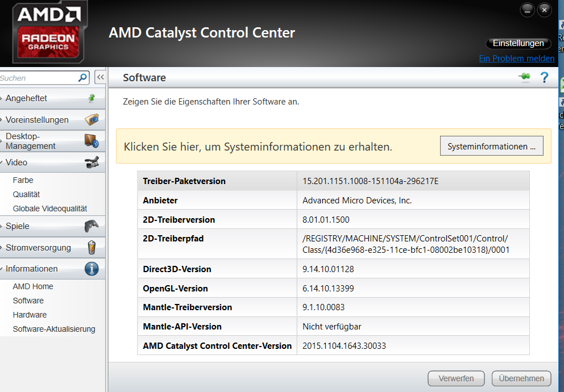
Task: Click the AMD Radeon Graphics logo
Action: pos(49,32)
